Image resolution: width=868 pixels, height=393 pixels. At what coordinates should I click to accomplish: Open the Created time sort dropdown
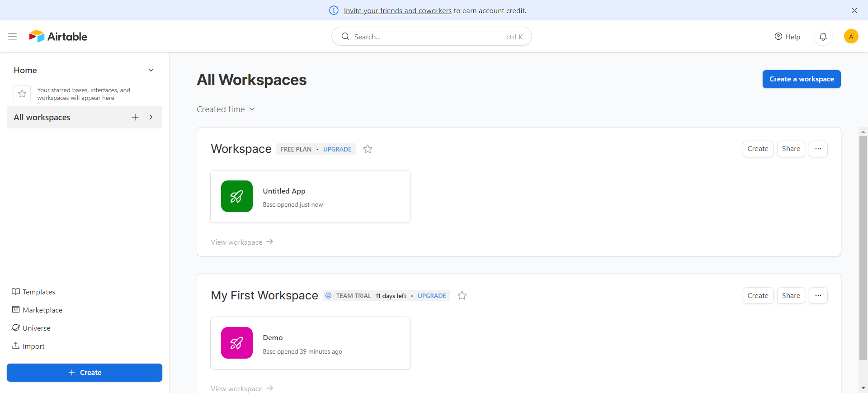(226, 109)
